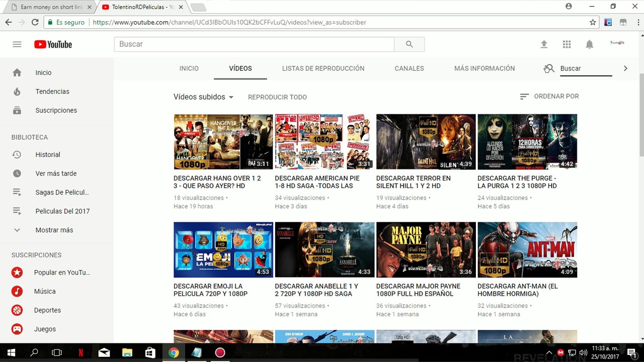Open the ORDENAR POR sort menu
Image resolution: width=644 pixels, height=362 pixels.
pyautogui.click(x=549, y=96)
